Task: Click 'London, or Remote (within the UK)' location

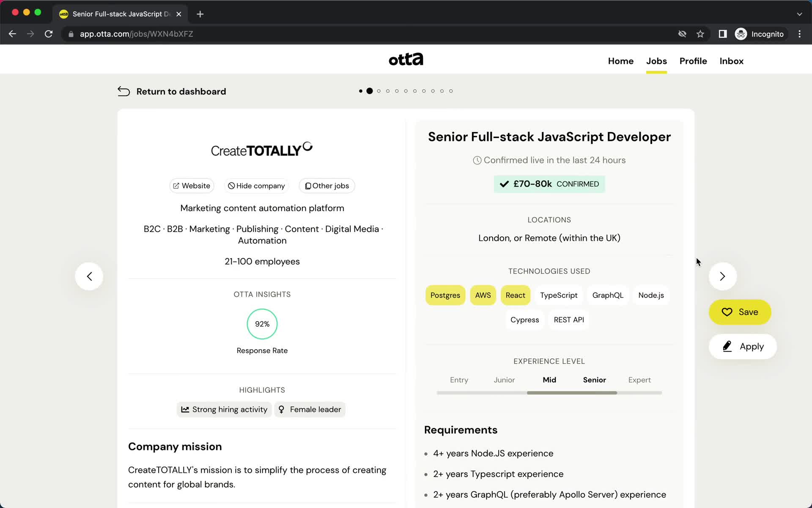Action: pyautogui.click(x=549, y=238)
